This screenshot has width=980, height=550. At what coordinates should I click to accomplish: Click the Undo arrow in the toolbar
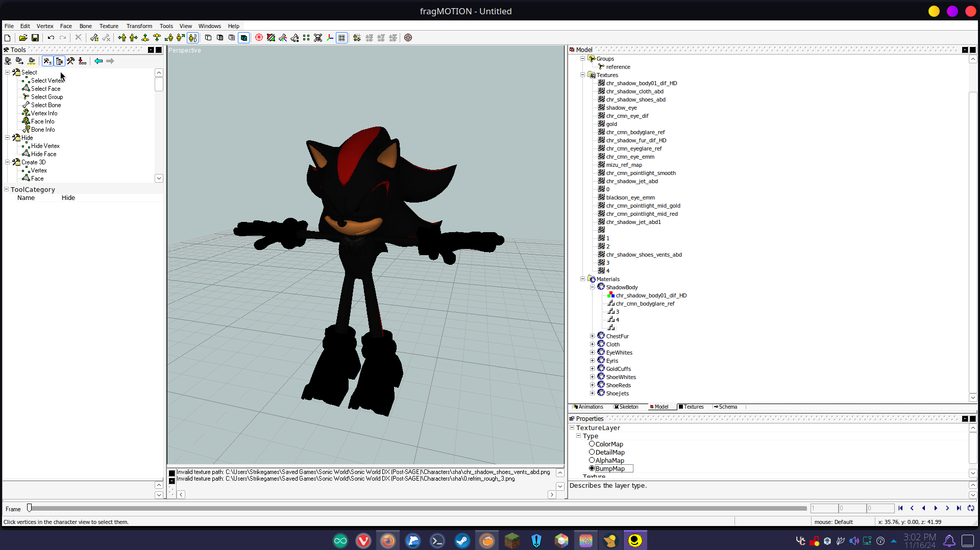(51, 38)
